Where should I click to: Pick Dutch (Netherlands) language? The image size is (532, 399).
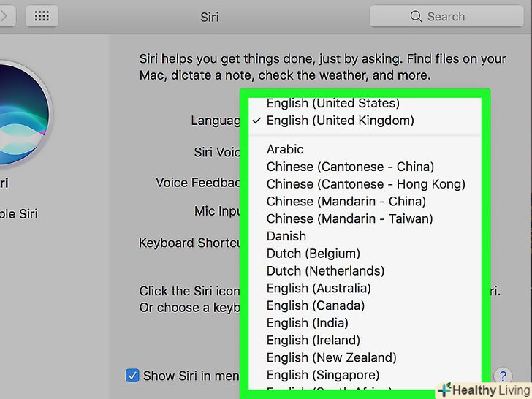pos(365,270)
